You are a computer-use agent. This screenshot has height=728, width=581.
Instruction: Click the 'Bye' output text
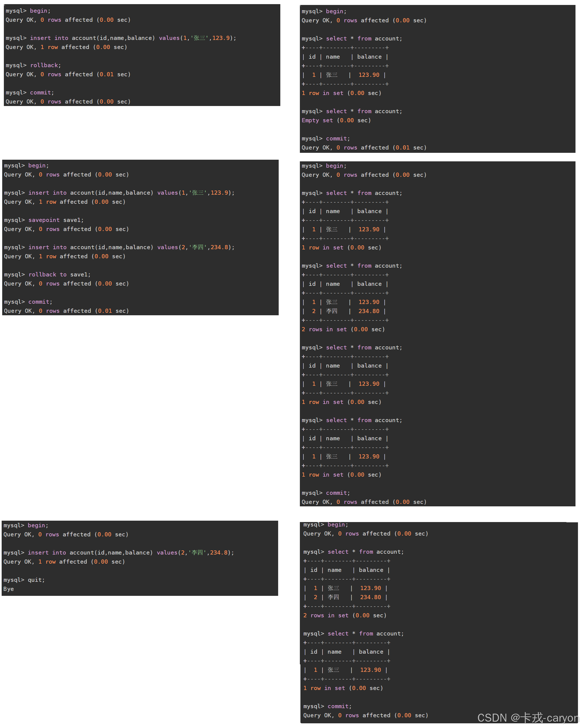(9, 589)
